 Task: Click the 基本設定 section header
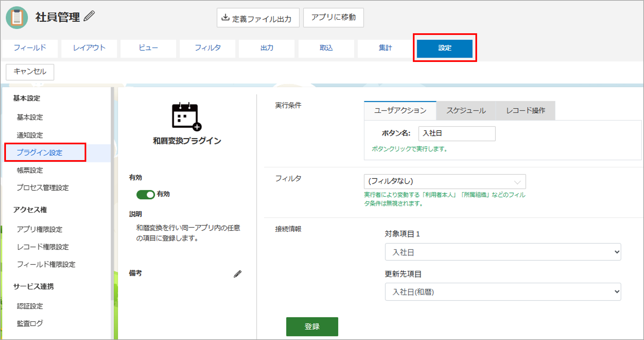point(27,98)
